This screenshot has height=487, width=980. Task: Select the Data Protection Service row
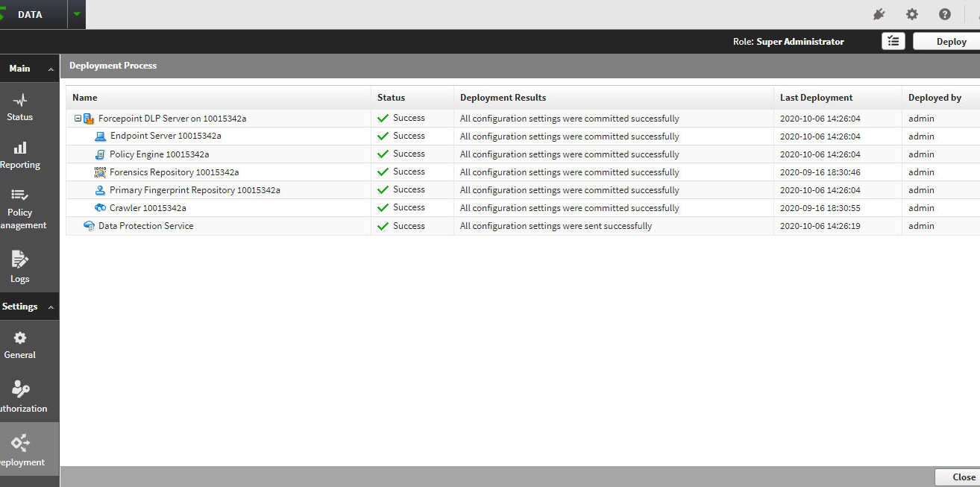click(145, 226)
